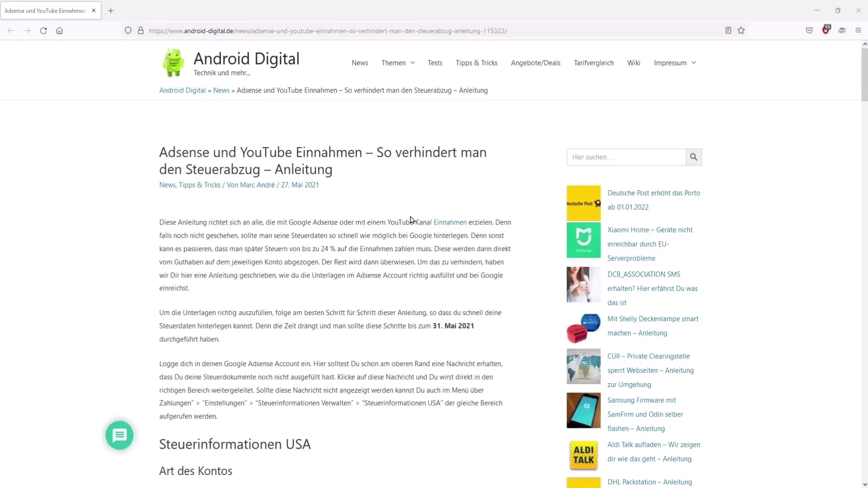The height and width of the screenshot is (488, 868).
Task: Click into the search input field
Action: click(626, 157)
